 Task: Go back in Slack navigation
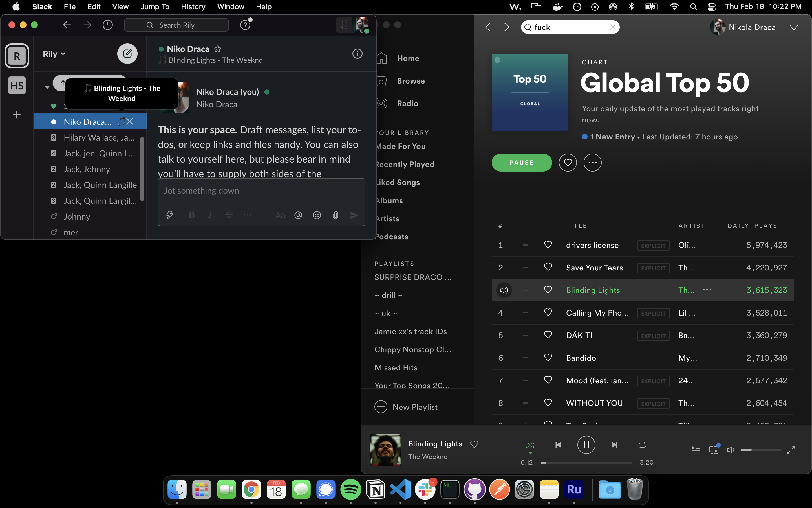[x=67, y=25]
